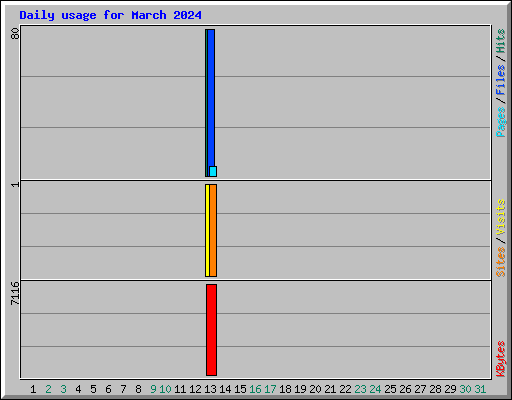
Task: Click day 28 on the x-axis
Action: coord(435,389)
